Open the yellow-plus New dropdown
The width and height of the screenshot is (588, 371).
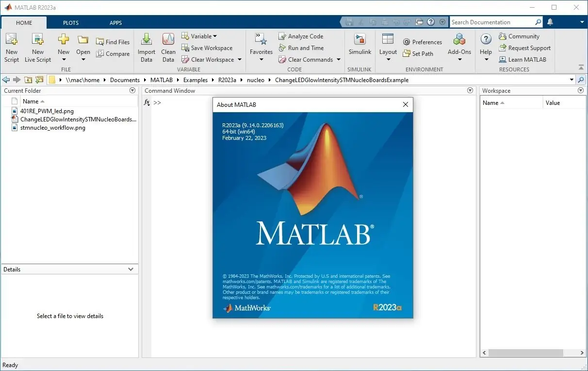pyautogui.click(x=64, y=48)
